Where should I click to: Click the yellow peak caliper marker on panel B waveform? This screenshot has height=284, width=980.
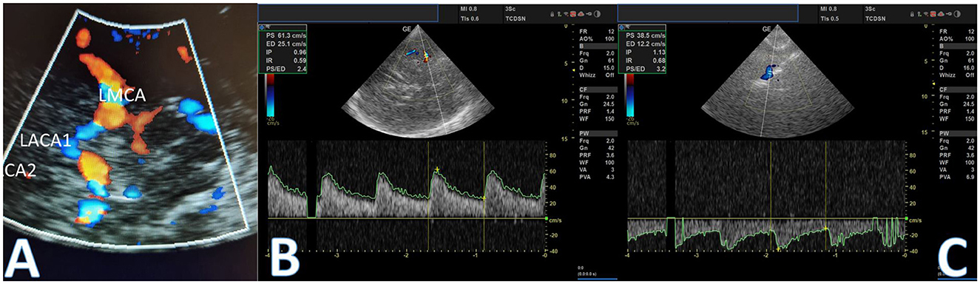pyautogui.click(x=437, y=170)
